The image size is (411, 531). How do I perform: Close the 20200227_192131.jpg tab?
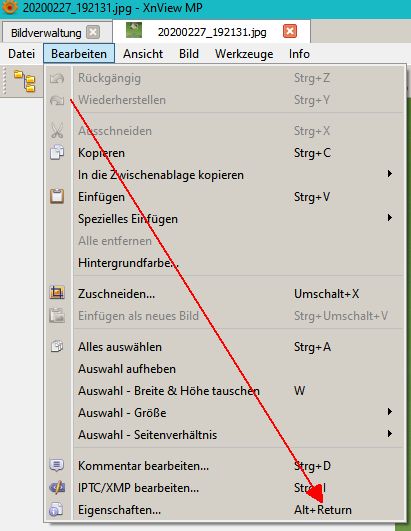(290, 31)
